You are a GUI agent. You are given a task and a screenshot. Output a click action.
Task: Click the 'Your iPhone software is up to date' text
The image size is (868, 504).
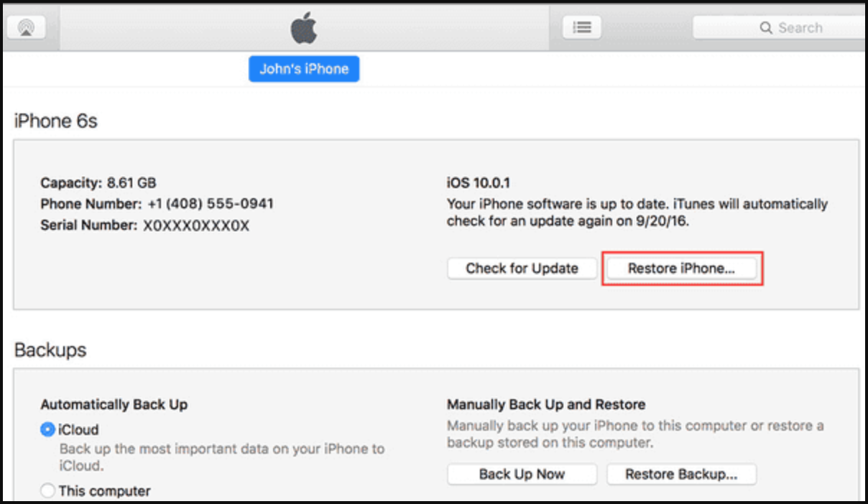(x=637, y=213)
